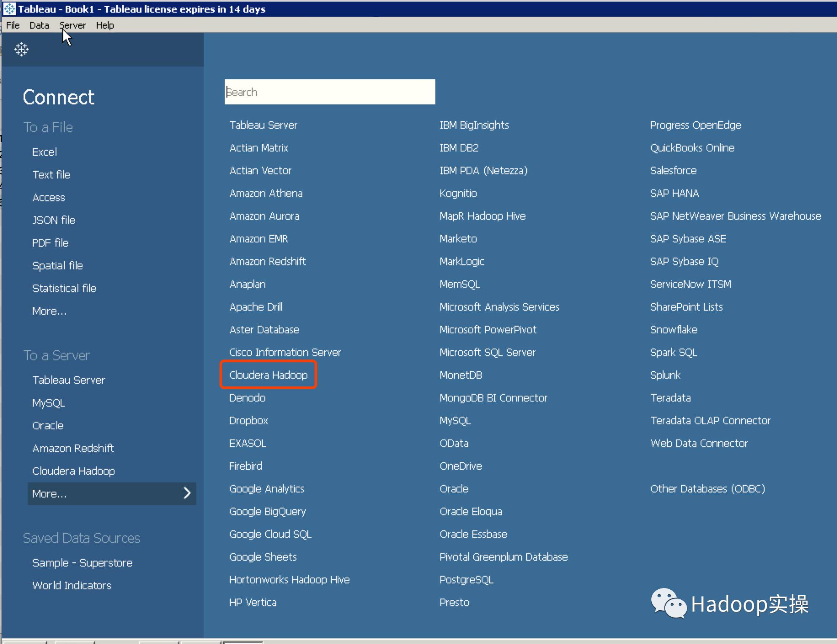Choose Actian Matrix connector
Screen dimensions: 837x644
coord(259,148)
